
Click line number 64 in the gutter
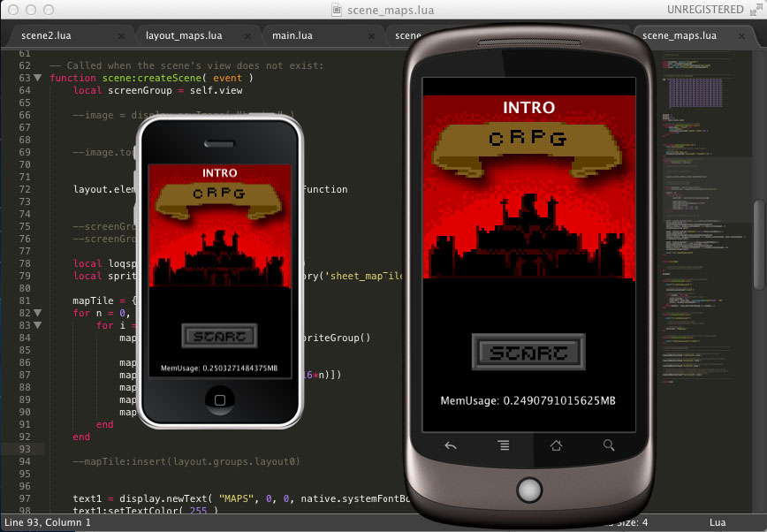tap(25, 90)
